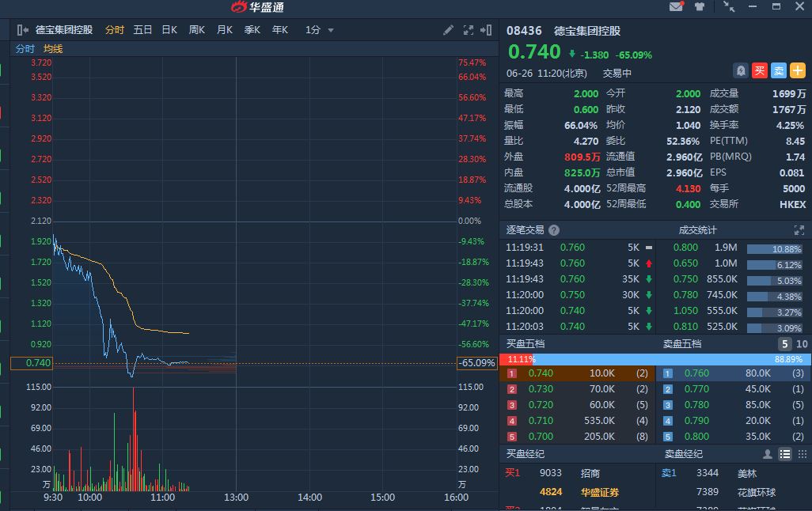Select bid level 5 at 0.700
The width and height of the screenshot is (812, 511).
click(577, 437)
